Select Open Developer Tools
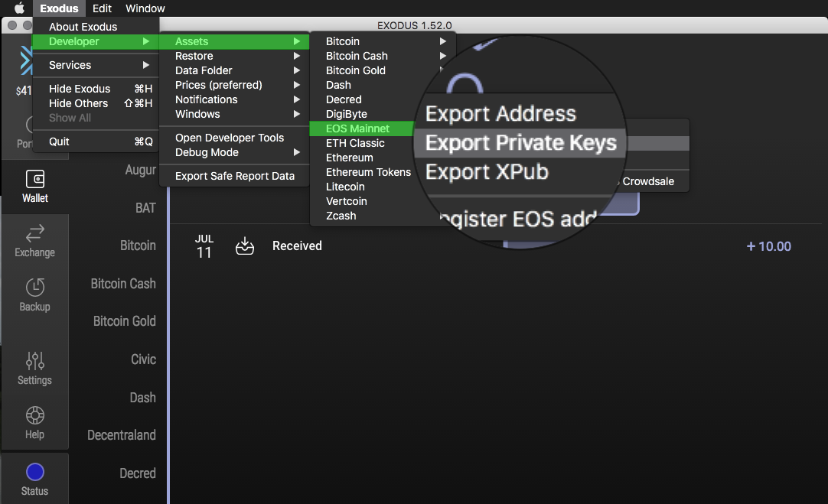828x504 pixels. click(234, 137)
